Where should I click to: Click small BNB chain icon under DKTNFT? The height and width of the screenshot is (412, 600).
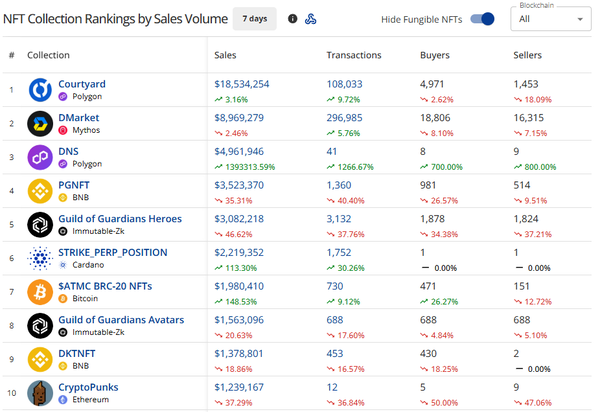pyautogui.click(x=63, y=366)
